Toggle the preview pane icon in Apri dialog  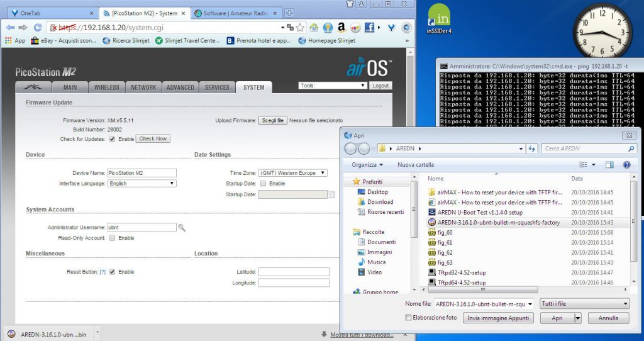(x=609, y=165)
